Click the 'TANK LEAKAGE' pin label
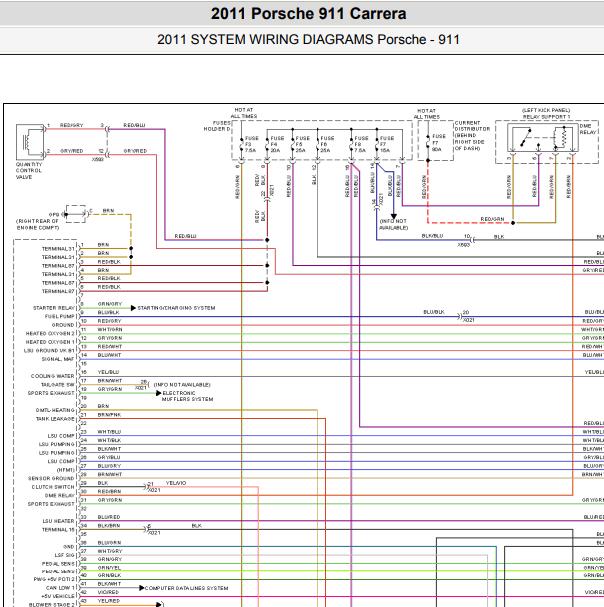The image size is (604, 607). click(x=55, y=419)
